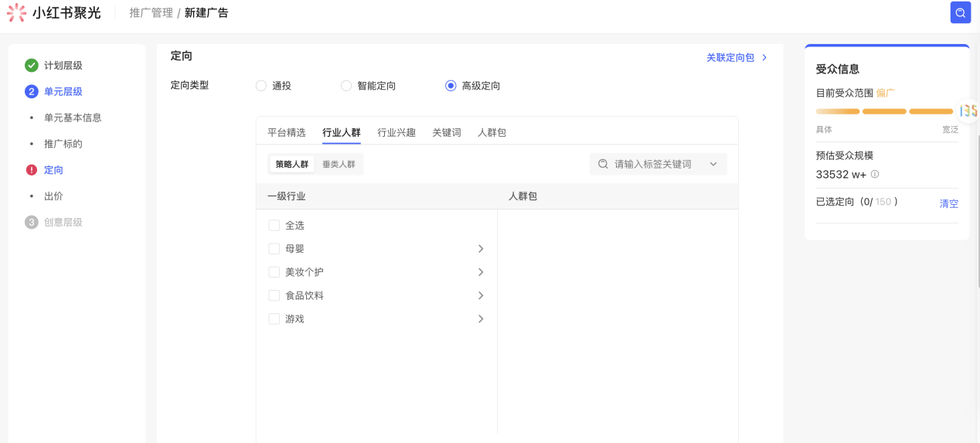Jump to 单元基本信息 section
980x443 pixels.
[73, 118]
